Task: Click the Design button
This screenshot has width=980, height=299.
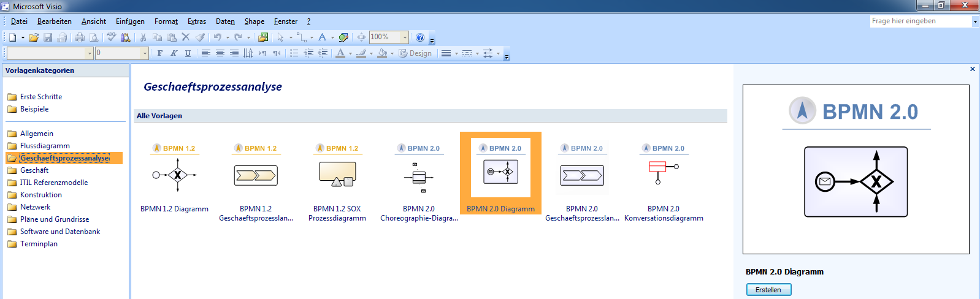Action: coord(415,53)
